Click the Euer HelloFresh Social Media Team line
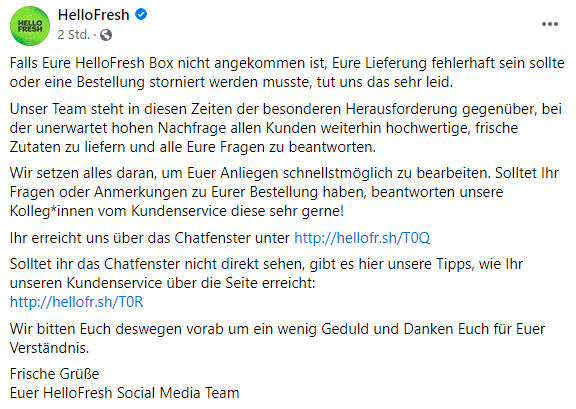This screenshot has width=576, height=409. (x=125, y=393)
